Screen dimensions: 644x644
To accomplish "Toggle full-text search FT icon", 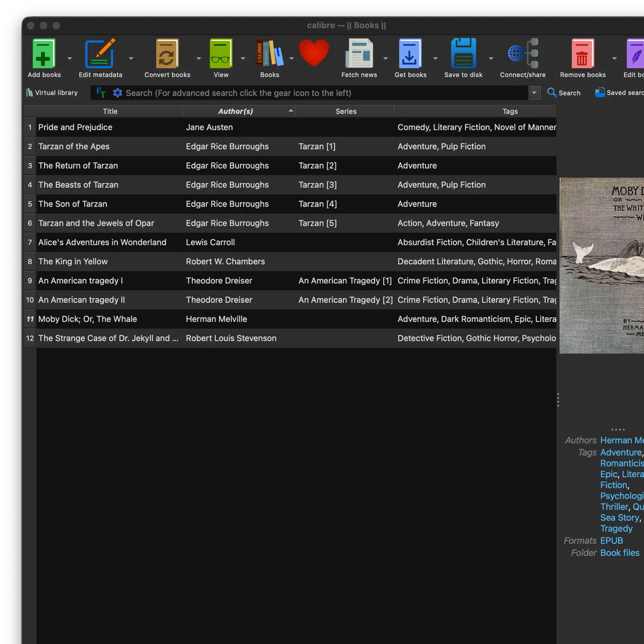I will point(101,93).
